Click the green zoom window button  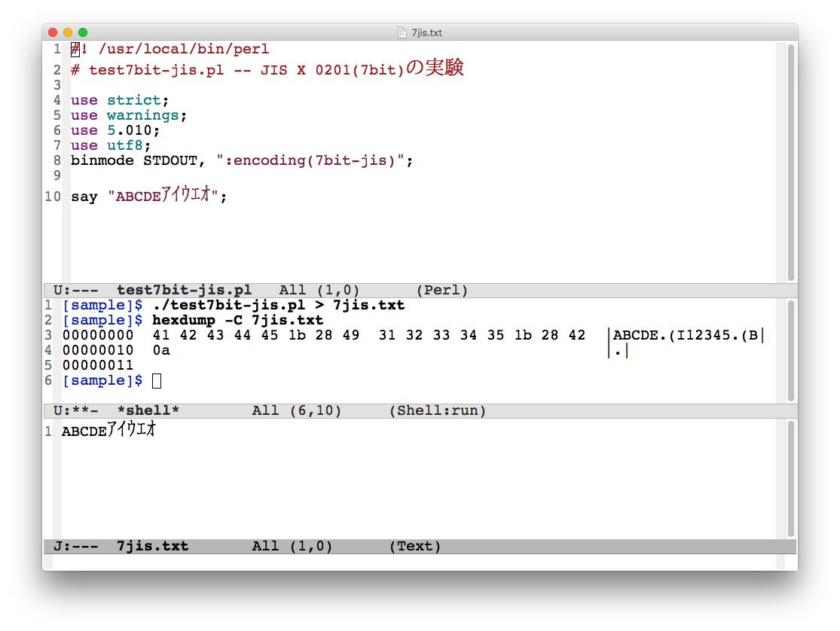pyautogui.click(x=83, y=32)
